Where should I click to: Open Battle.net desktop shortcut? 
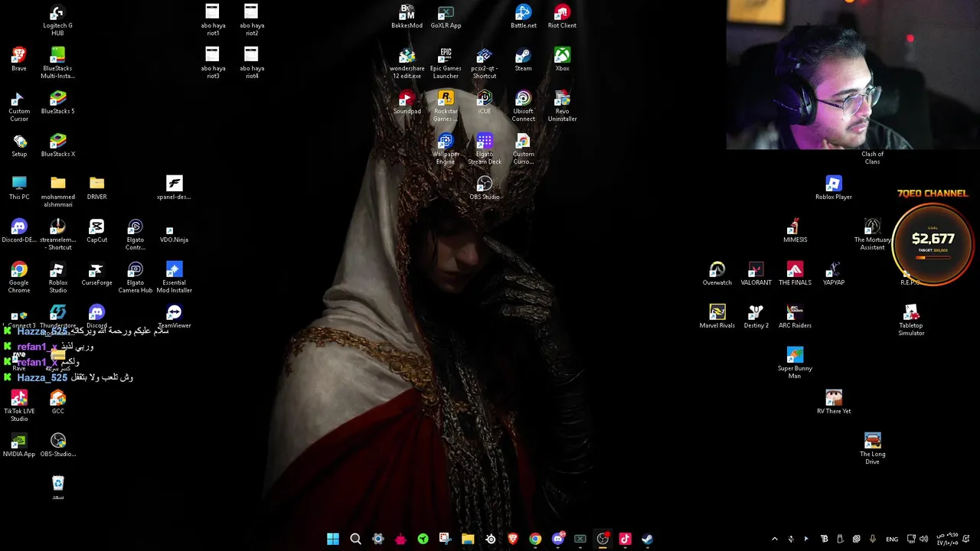pos(523,17)
